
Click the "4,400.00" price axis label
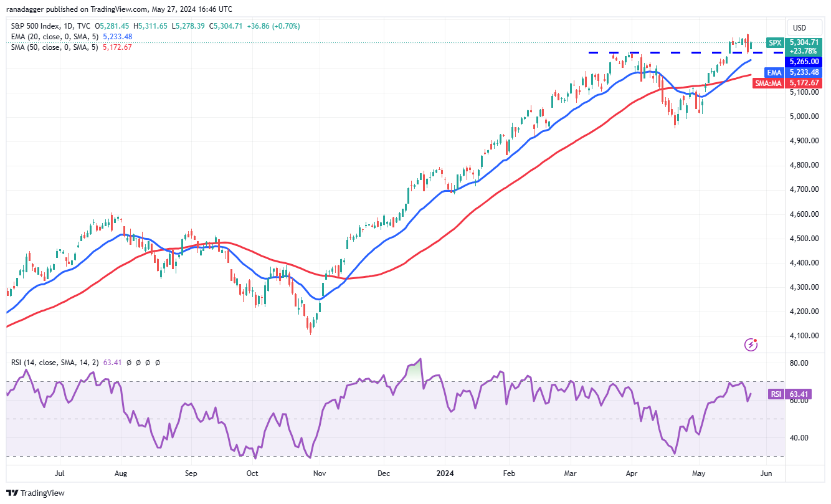coord(804,263)
